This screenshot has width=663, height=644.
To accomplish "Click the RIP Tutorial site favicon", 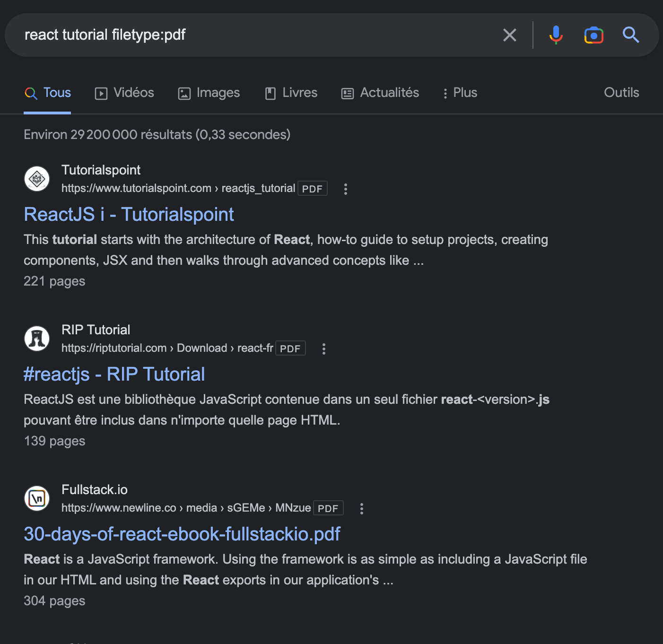I will [x=37, y=339].
